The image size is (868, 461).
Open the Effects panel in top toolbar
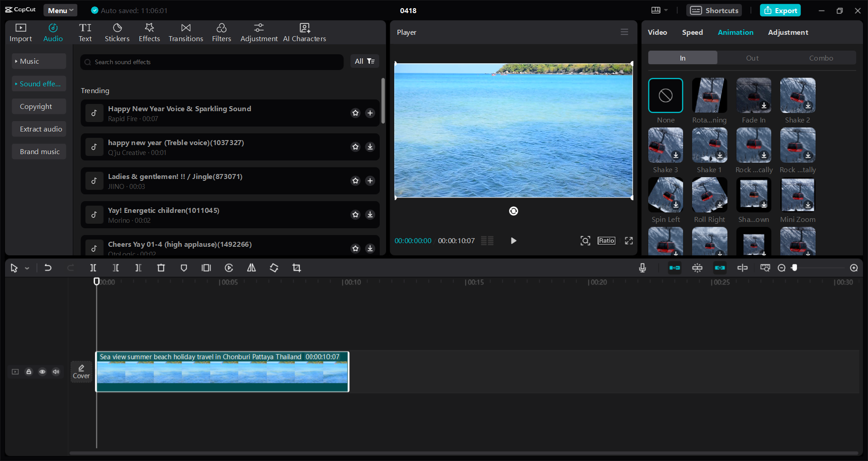click(x=149, y=32)
